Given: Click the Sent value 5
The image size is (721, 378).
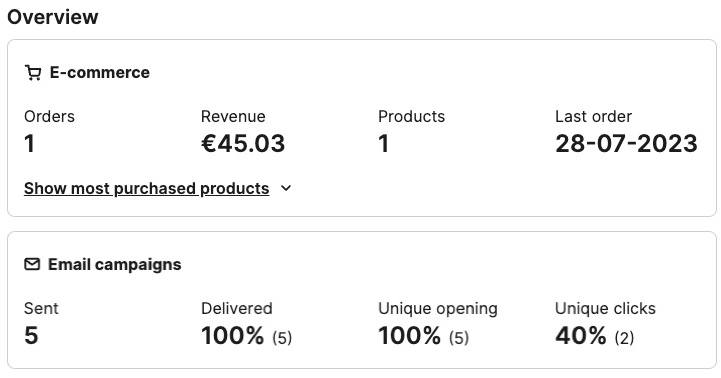Looking at the screenshot, I should 31,335.
